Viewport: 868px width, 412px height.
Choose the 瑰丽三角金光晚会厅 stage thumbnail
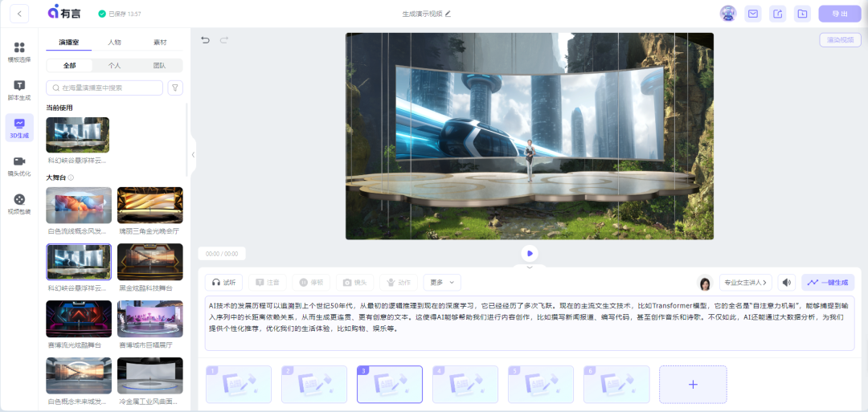pos(150,205)
